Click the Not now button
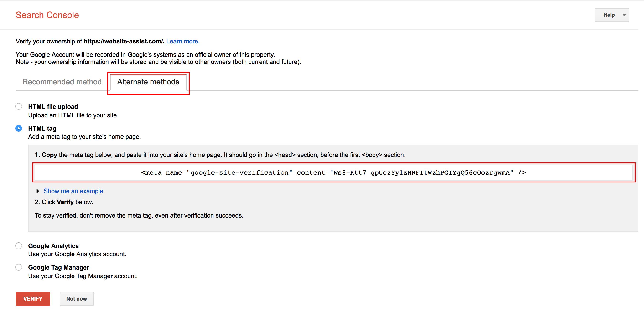The width and height of the screenshot is (644, 323). 77,299
